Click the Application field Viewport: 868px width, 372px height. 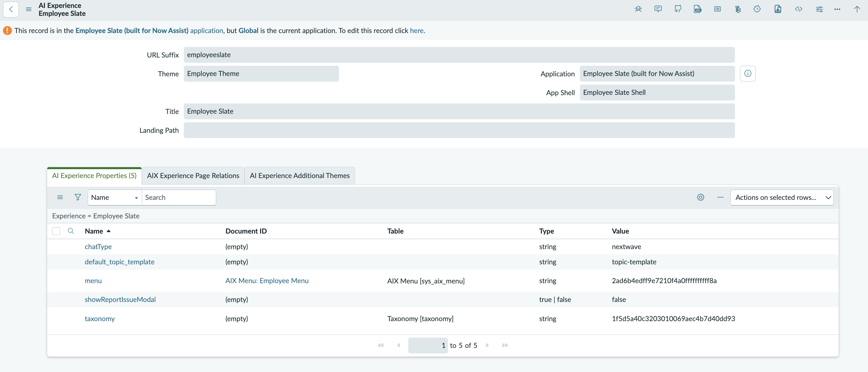[657, 74]
